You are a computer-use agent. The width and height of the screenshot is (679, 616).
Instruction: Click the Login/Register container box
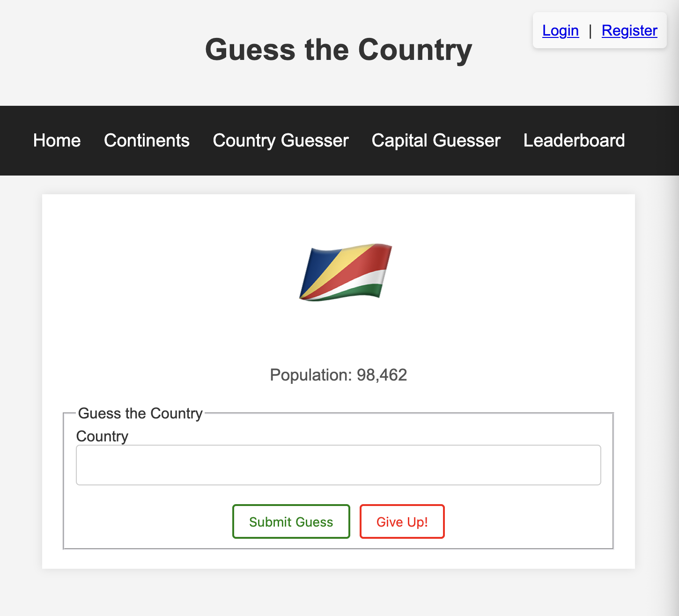[x=599, y=30]
